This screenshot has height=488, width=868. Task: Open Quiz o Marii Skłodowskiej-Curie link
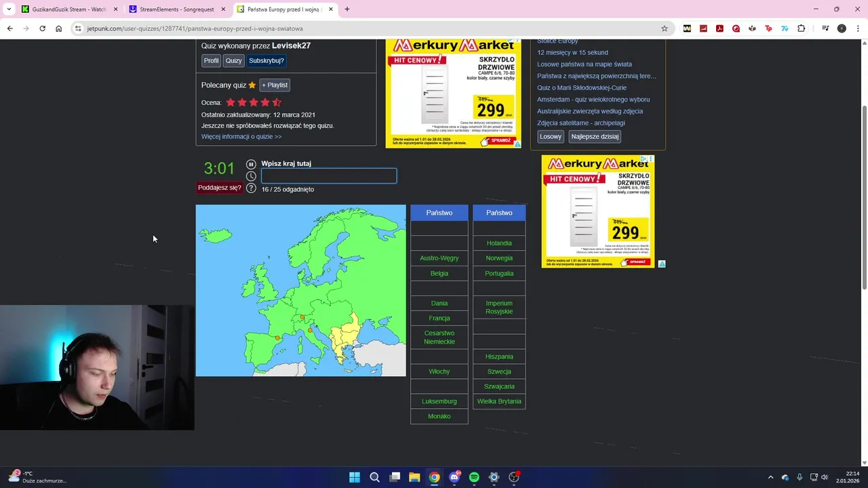tap(582, 87)
